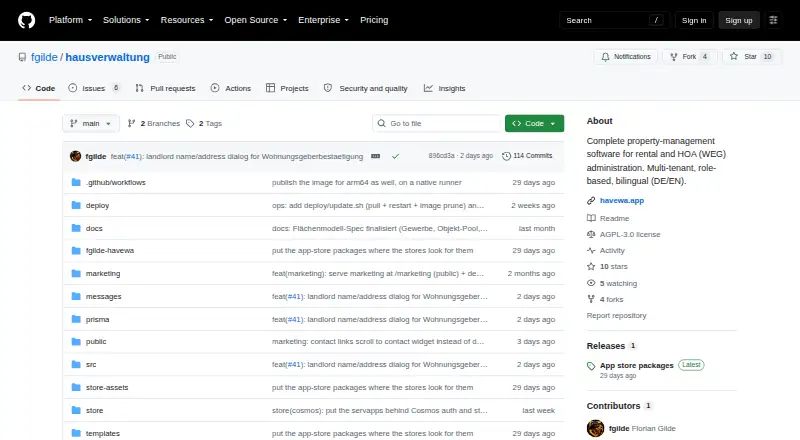Open the Pricing page
This screenshot has width=800, height=440.
click(374, 20)
